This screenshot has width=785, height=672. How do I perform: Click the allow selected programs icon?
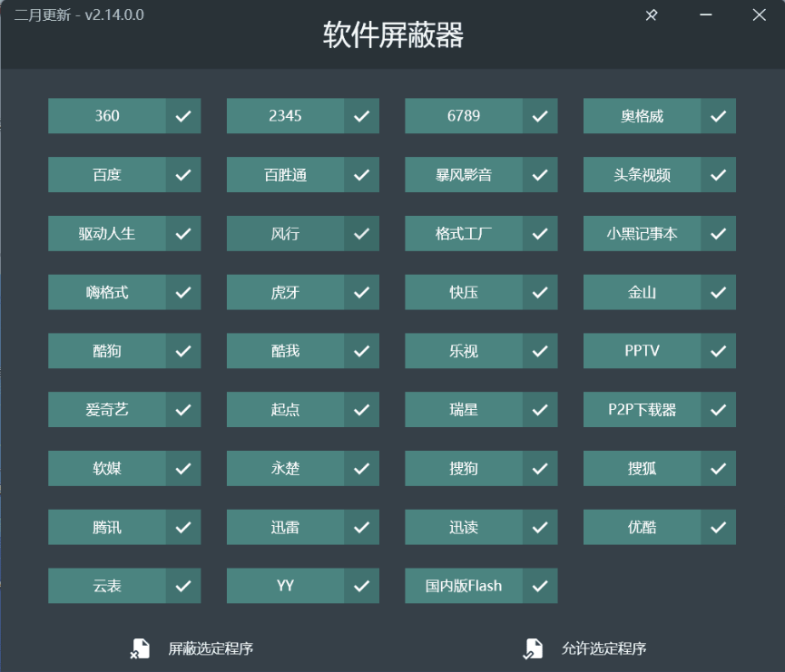click(534, 648)
